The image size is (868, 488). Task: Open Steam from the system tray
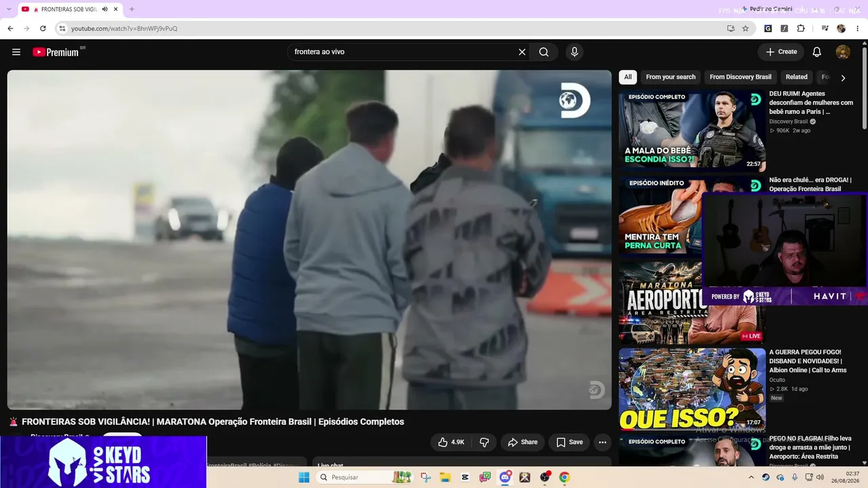(x=766, y=477)
